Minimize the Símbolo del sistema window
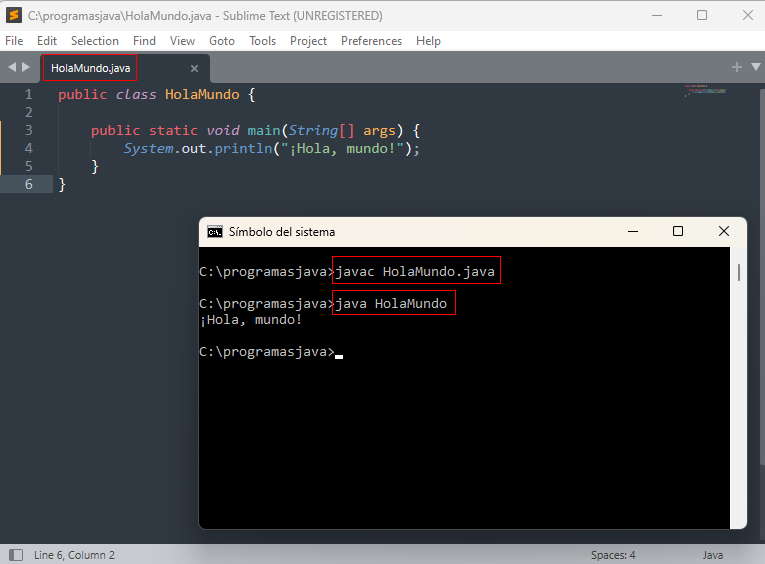The height and width of the screenshot is (564, 765). 633,231
